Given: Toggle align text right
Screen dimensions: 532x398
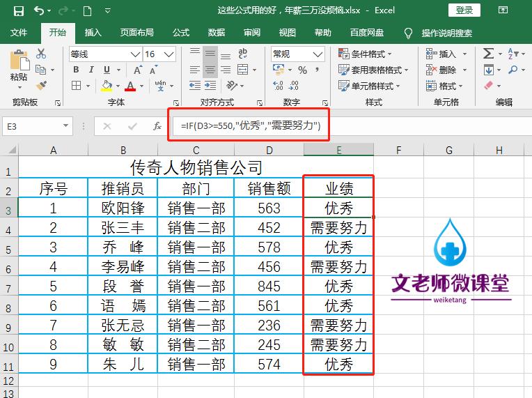Looking at the screenshot, I should pos(226,70).
